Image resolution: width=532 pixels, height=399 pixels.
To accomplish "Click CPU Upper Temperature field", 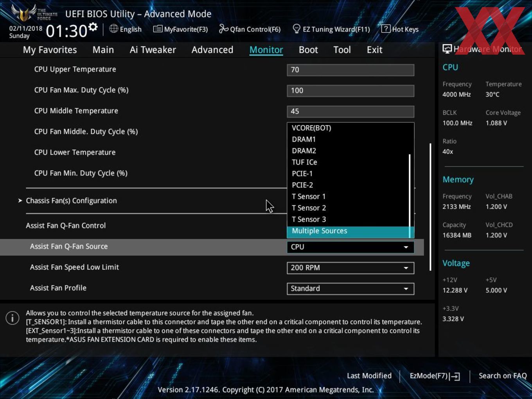I will pos(350,70).
